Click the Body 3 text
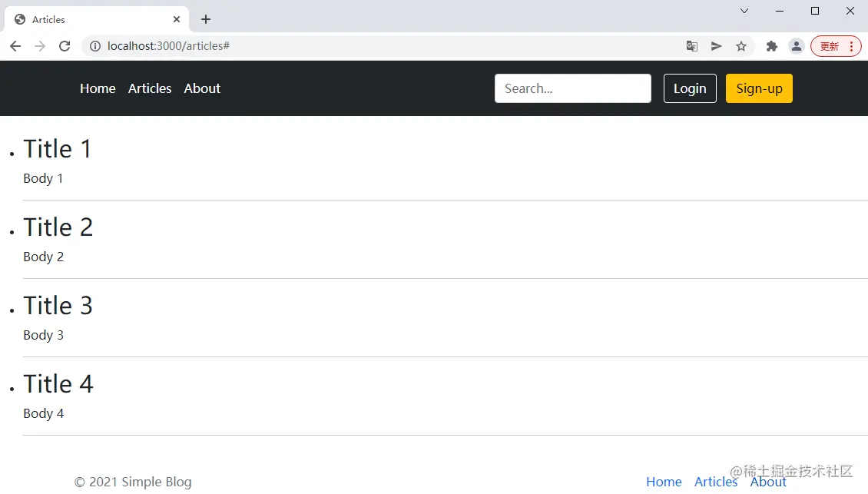The height and width of the screenshot is (494, 868). [x=43, y=335]
